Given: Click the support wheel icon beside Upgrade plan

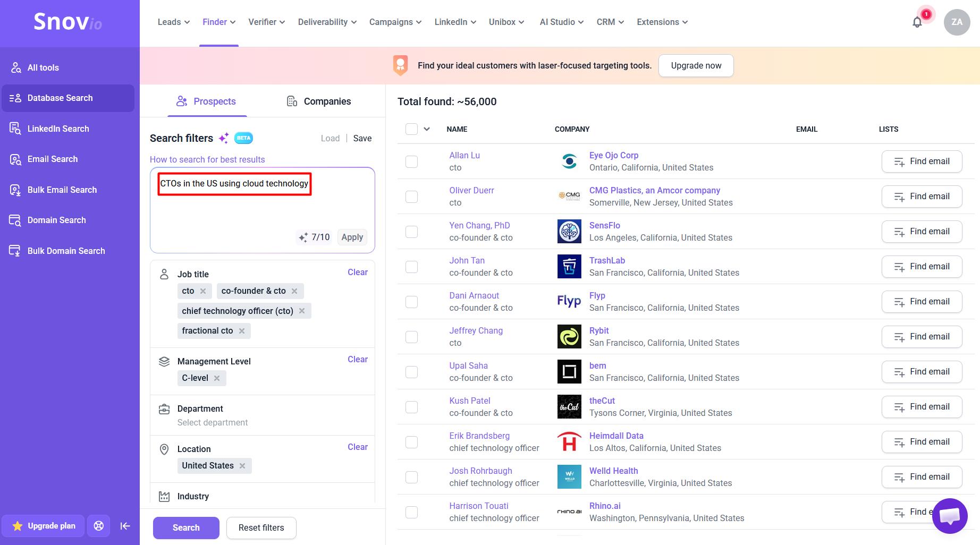Looking at the screenshot, I should [99, 526].
